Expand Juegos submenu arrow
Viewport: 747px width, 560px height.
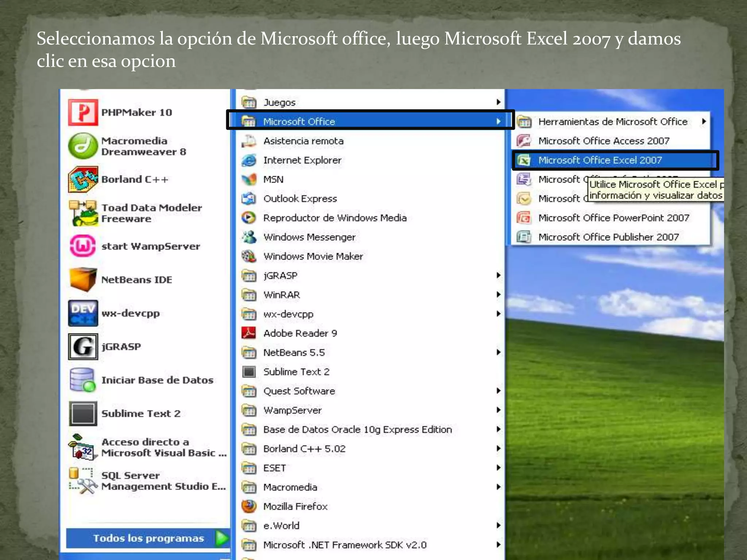(498, 102)
